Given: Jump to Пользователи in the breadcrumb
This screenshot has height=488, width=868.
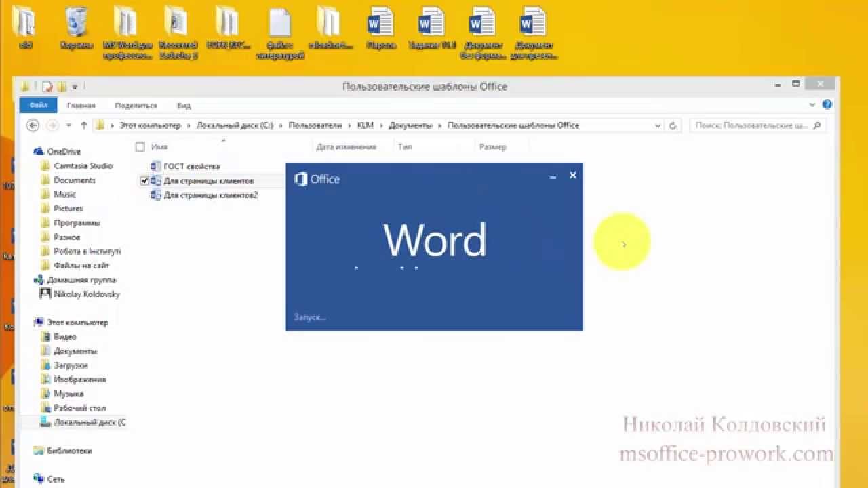Looking at the screenshot, I should coord(314,125).
